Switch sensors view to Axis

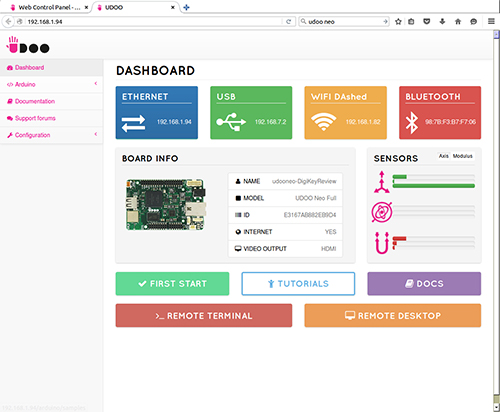(x=444, y=156)
